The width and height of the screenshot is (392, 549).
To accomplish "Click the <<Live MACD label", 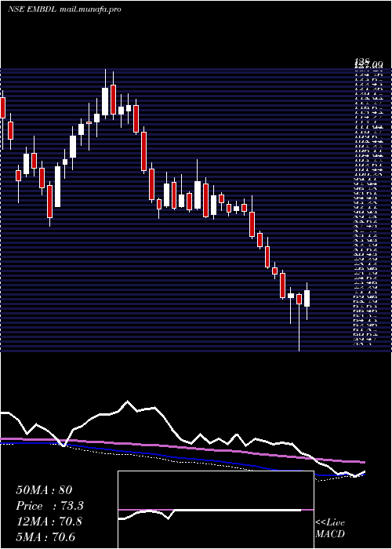I will pyautogui.click(x=330, y=529).
